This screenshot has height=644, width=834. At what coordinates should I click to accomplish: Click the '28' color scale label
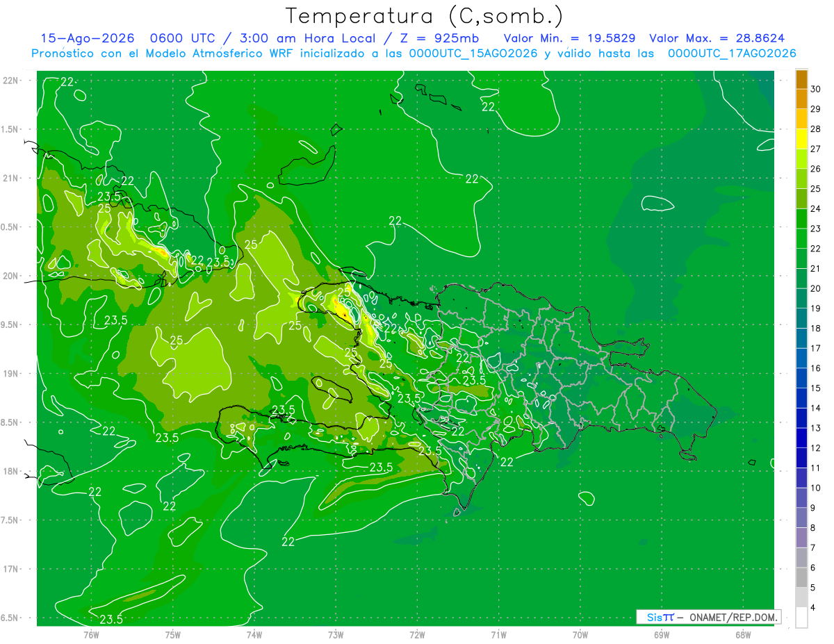[x=815, y=129]
